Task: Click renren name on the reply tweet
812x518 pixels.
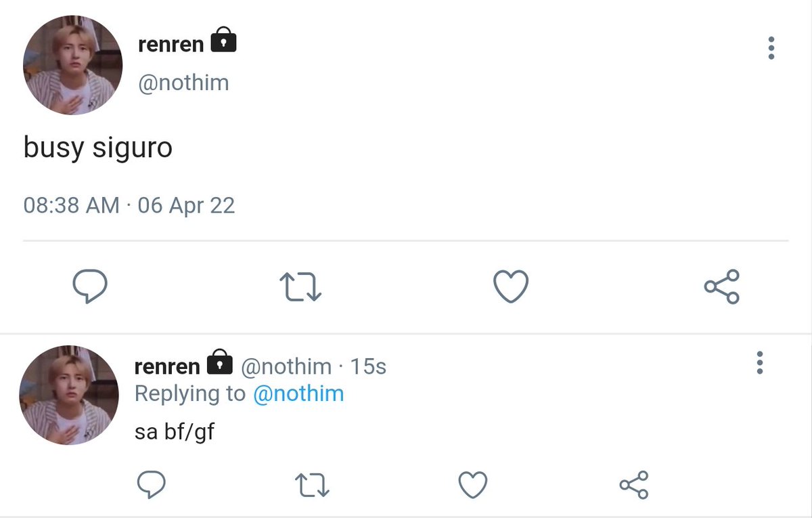Action: point(167,366)
